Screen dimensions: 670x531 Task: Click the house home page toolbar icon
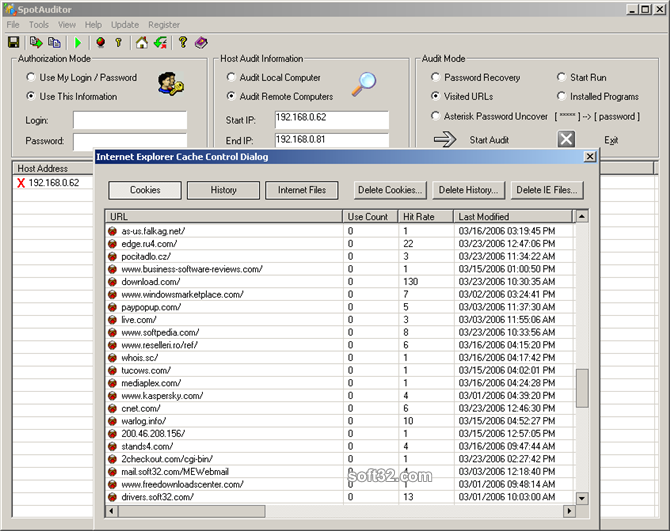[141, 42]
